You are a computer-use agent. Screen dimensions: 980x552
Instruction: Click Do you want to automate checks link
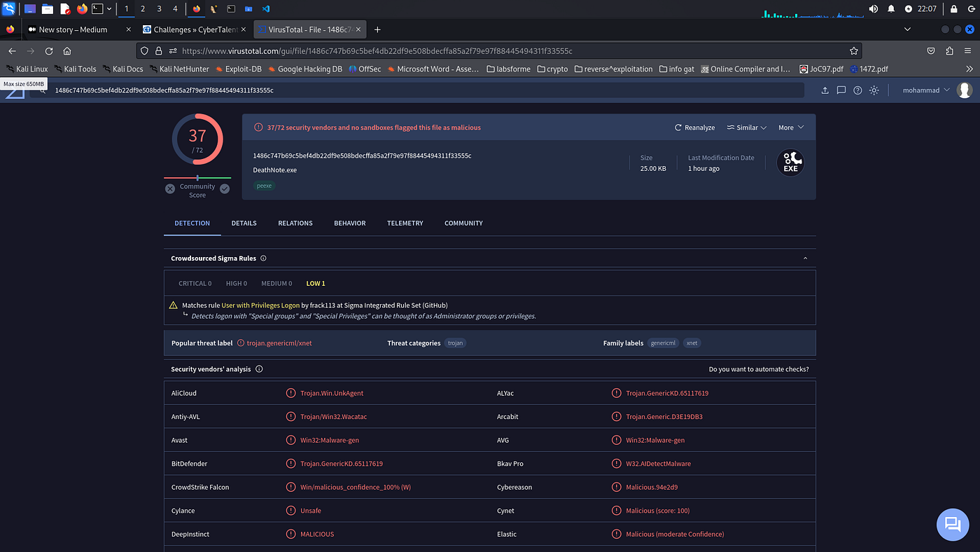(x=759, y=369)
